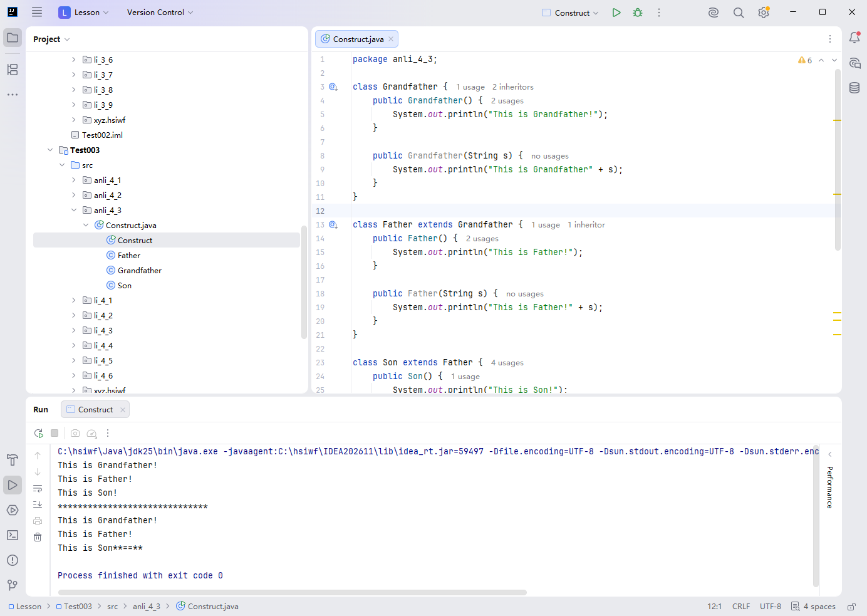
Task: Rerun Construct in the Run panel
Action: coord(38,433)
